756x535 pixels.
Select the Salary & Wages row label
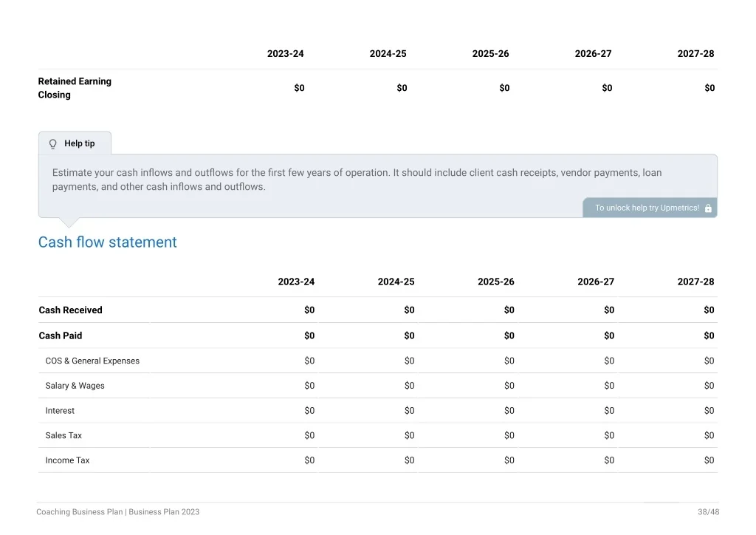(75, 386)
